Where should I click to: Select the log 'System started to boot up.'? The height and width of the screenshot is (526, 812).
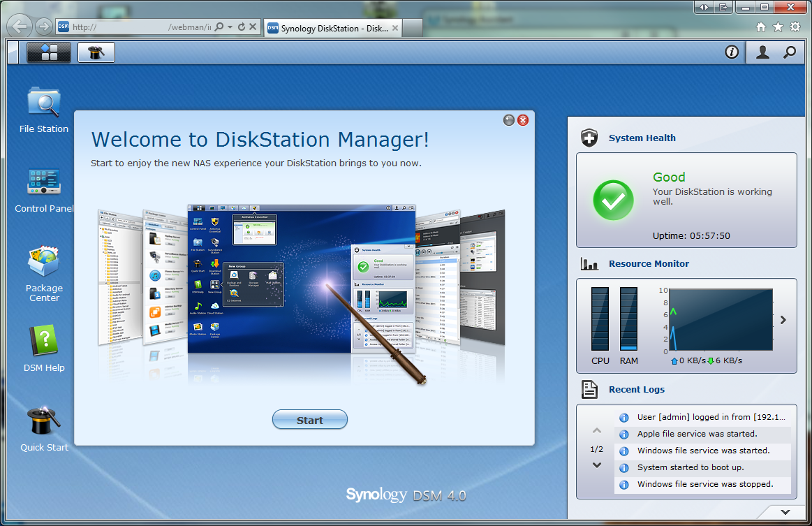tap(702, 467)
